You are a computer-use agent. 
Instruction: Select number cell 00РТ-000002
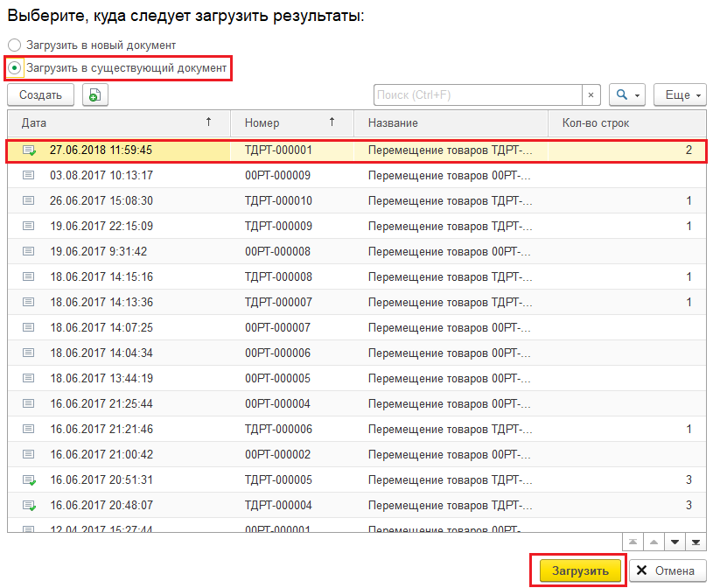point(278,454)
